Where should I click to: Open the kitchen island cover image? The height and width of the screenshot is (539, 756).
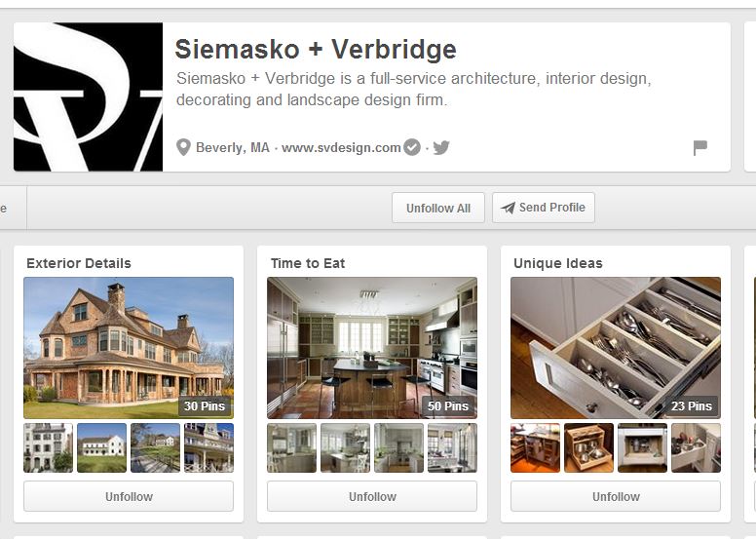(372, 347)
